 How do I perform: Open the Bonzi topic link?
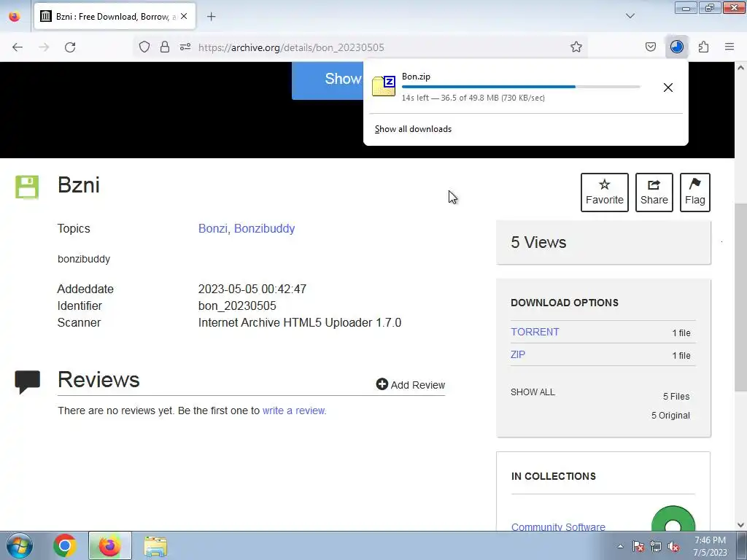coord(212,228)
